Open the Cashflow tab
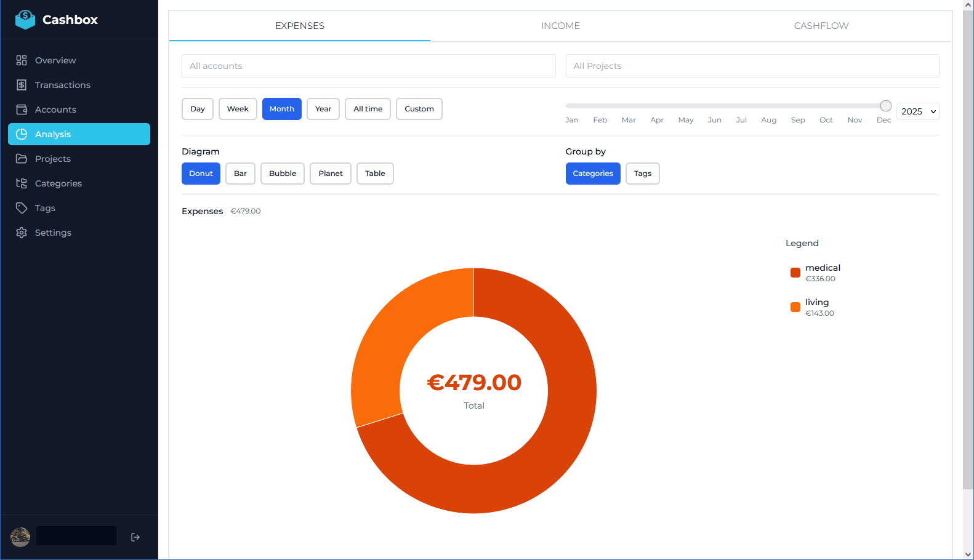This screenshot has width=974, height=560. tap(821, 26)
